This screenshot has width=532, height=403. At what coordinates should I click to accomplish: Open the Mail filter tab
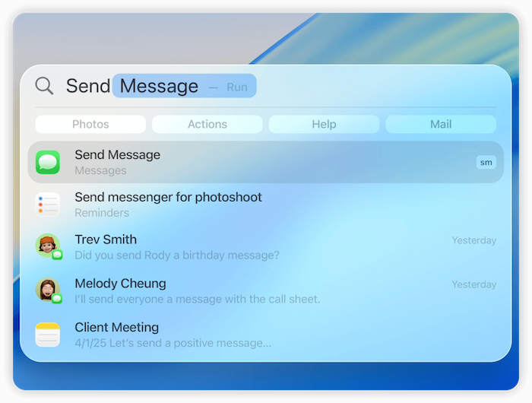coord(441,124)
